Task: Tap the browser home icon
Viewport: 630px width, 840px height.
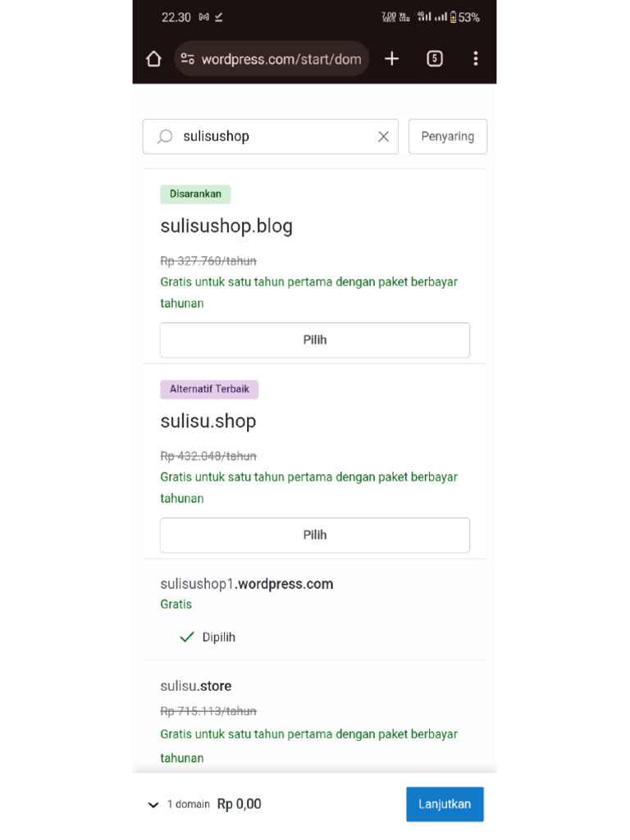Action: [x=153, y=59]
